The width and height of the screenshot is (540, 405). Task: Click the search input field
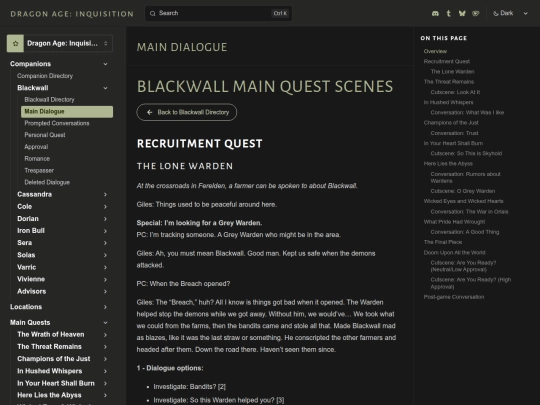point(218,13)
